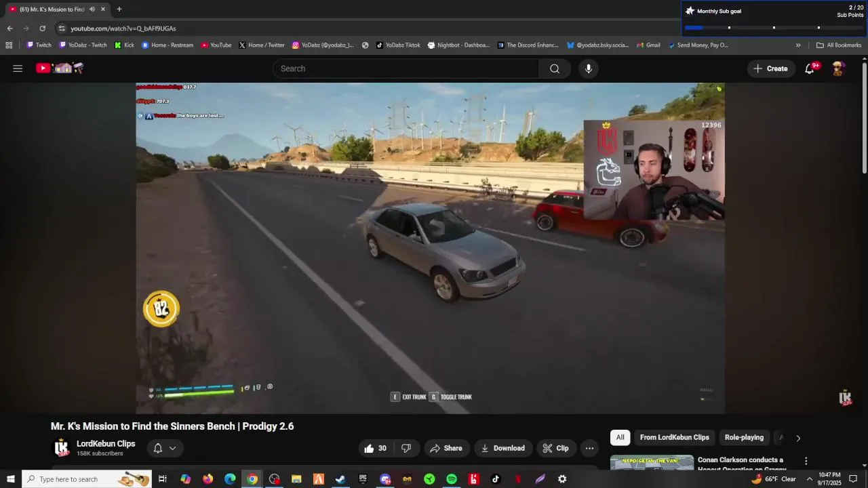Click the YouTube search input field
868x488 pixels.
406,68
